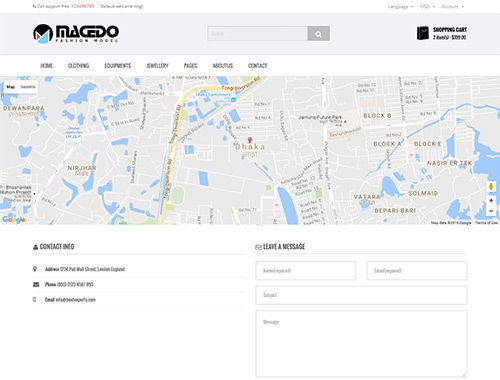Click the red Dhaka map marker

pyautogui.click(x=250, y=140)
